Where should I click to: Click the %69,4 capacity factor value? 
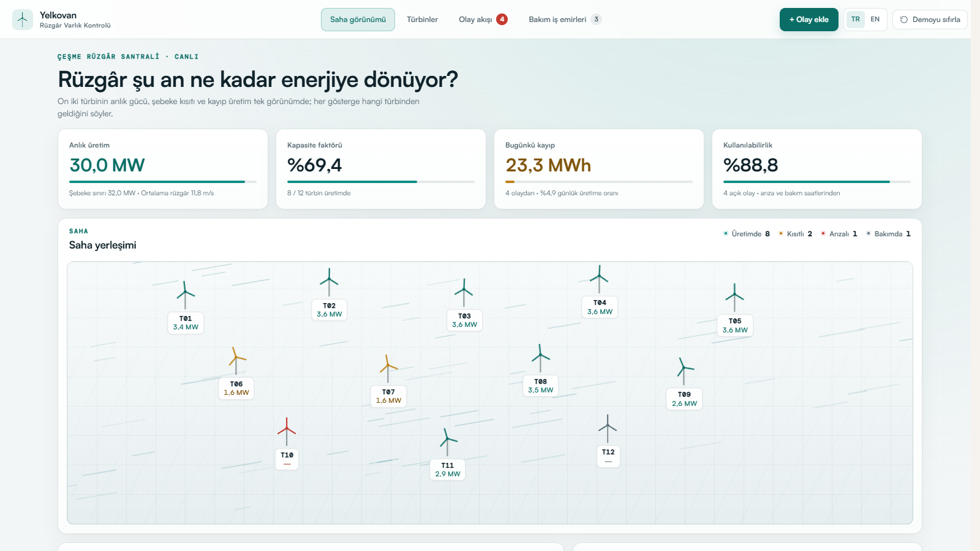pyautogui.click(x=315, y=165)
